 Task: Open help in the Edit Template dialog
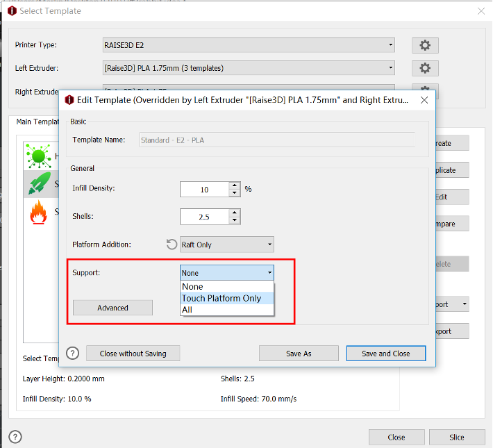(x=73, y=353)
